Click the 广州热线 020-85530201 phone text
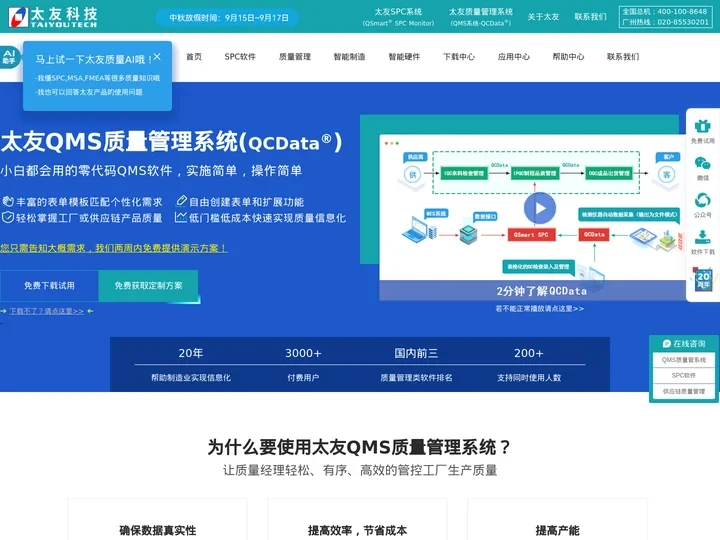The height and width of the screenshot is (540, 720). point(665,22)
